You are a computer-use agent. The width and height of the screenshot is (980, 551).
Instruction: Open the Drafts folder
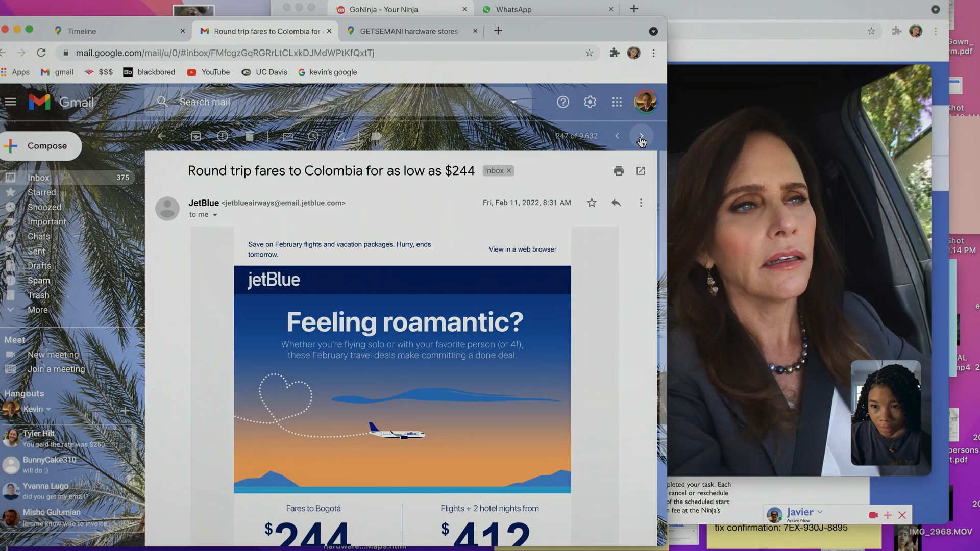39,266
